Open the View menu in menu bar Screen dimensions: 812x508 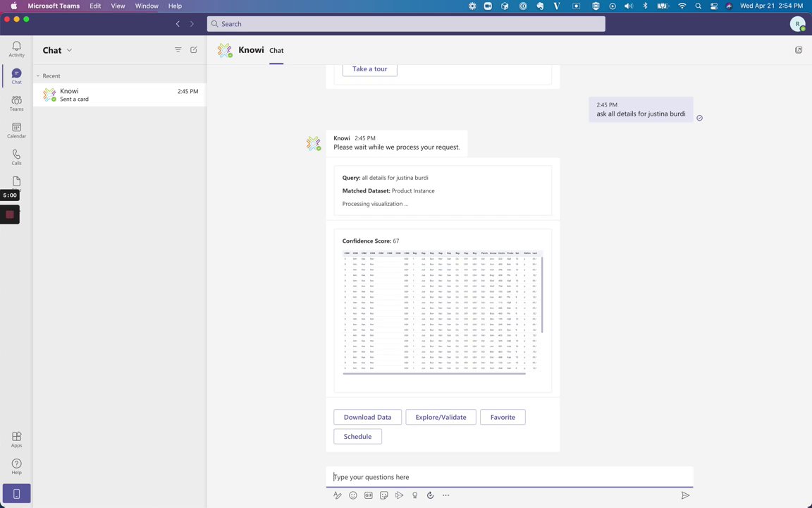click(x=118, y=6)
